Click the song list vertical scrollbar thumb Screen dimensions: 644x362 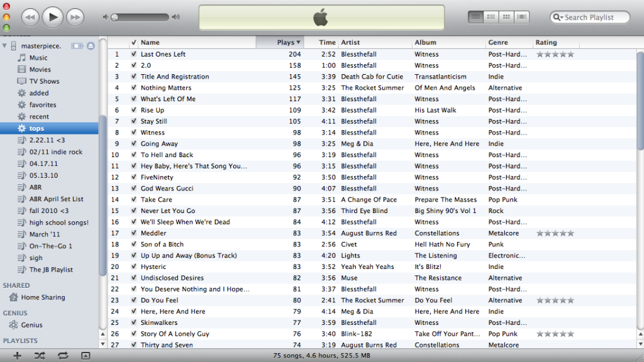[x=640, y=101]
